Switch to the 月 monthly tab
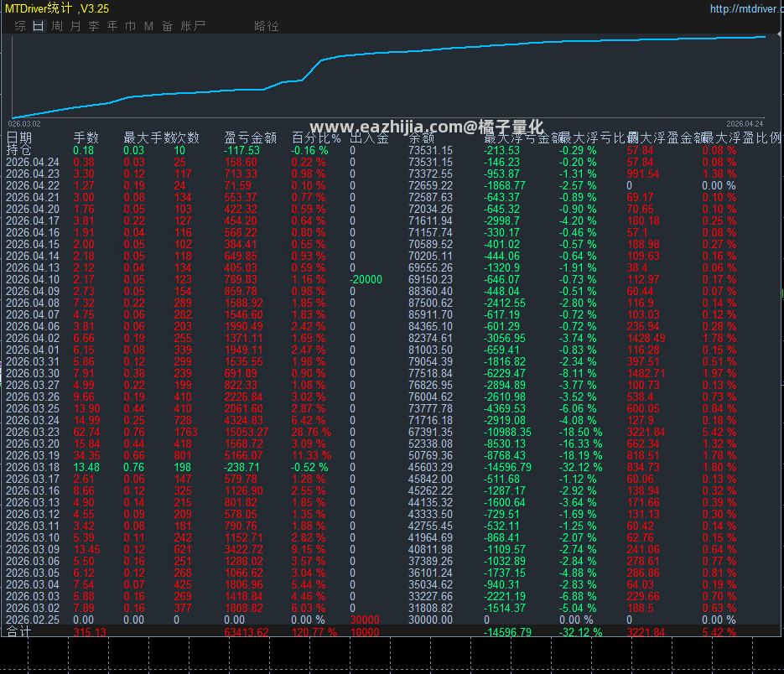 click(75, 26)
